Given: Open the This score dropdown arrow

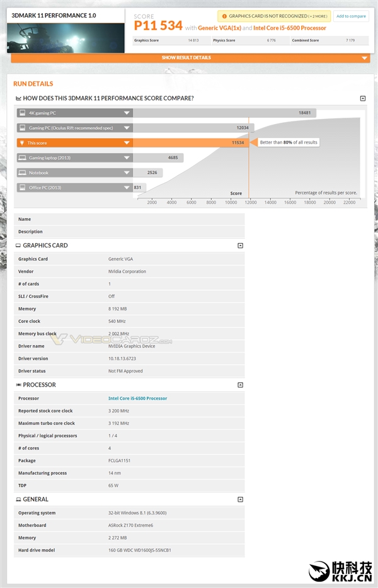Looking at the screenshot, I should (x=127, y=143).
